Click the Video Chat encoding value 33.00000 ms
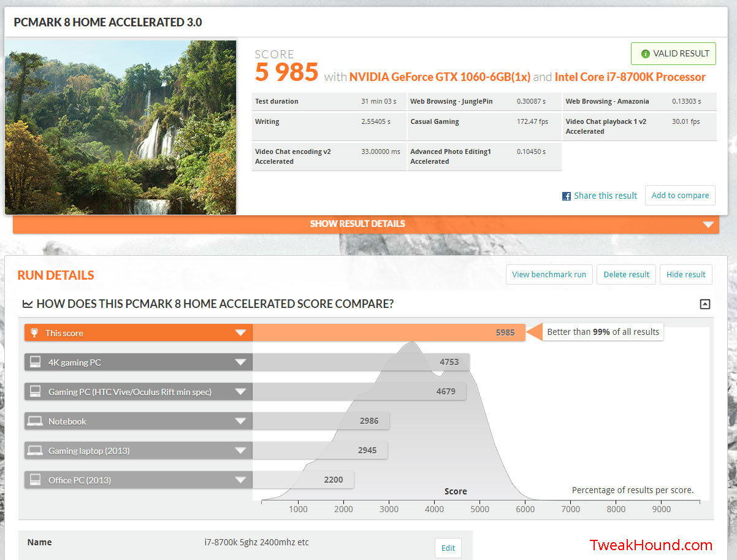 pos(381,152)
